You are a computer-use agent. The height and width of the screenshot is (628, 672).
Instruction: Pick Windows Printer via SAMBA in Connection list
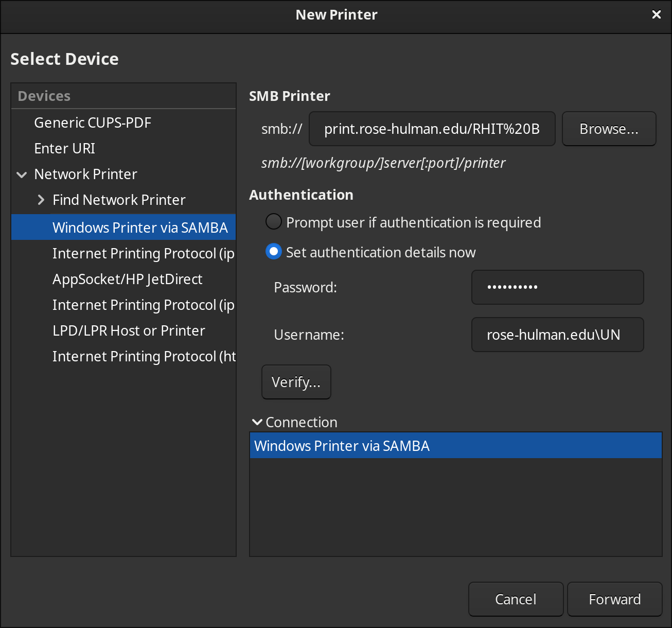(x=342, y=446)
